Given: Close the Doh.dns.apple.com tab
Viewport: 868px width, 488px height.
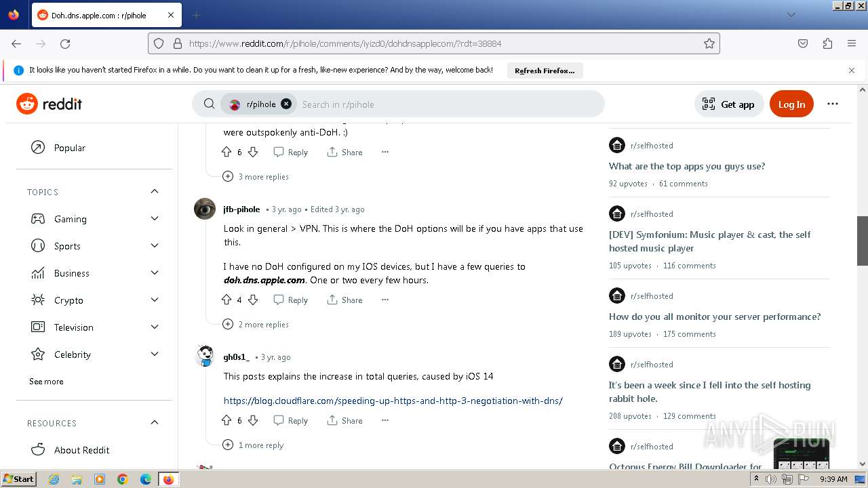Looking at the screenshot, I should [171, 15].
